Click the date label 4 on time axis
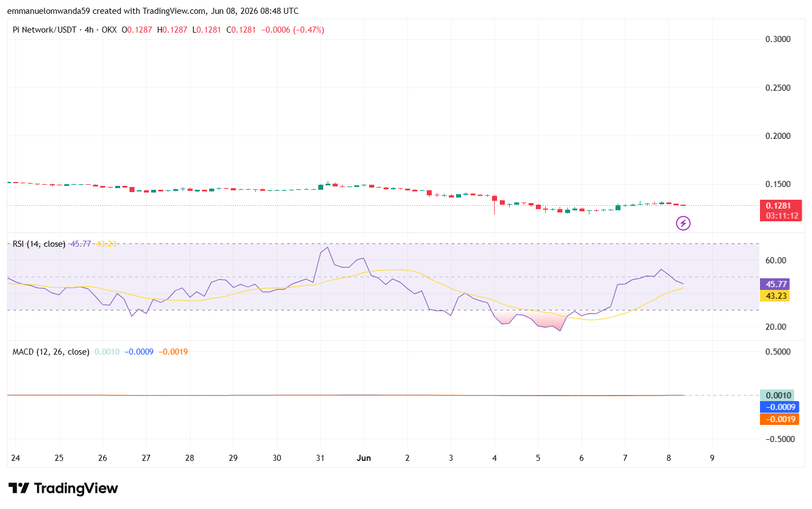 click(x=494, y=458)
